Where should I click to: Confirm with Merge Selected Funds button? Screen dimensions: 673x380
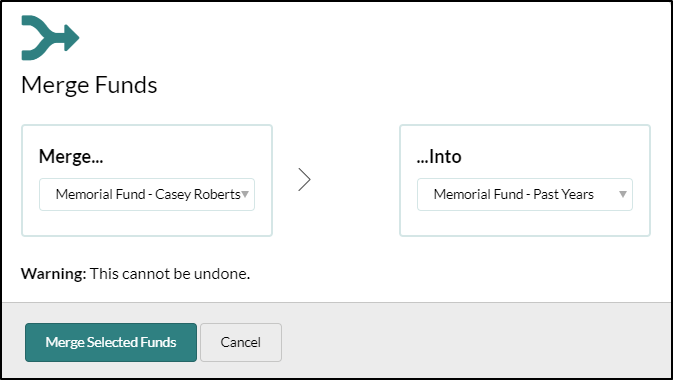click(111, 342)
